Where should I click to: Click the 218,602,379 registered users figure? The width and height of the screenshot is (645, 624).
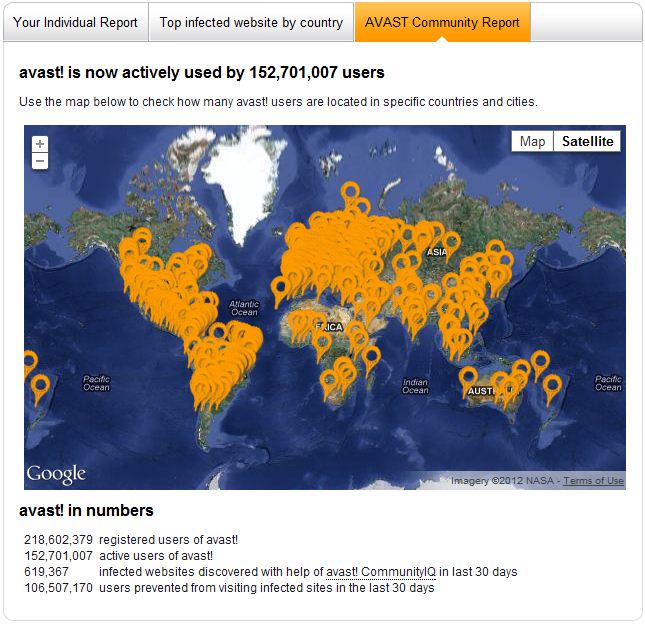58,540
